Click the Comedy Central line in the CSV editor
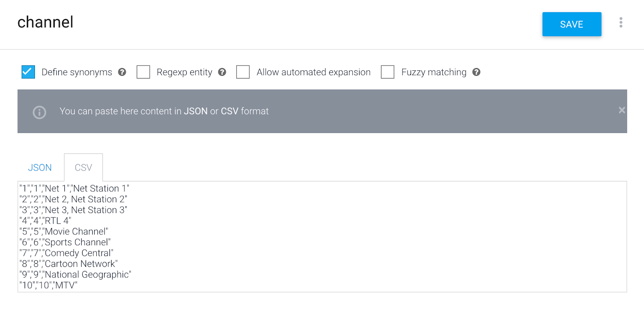 pyautogui.click(x=66, y=253)
